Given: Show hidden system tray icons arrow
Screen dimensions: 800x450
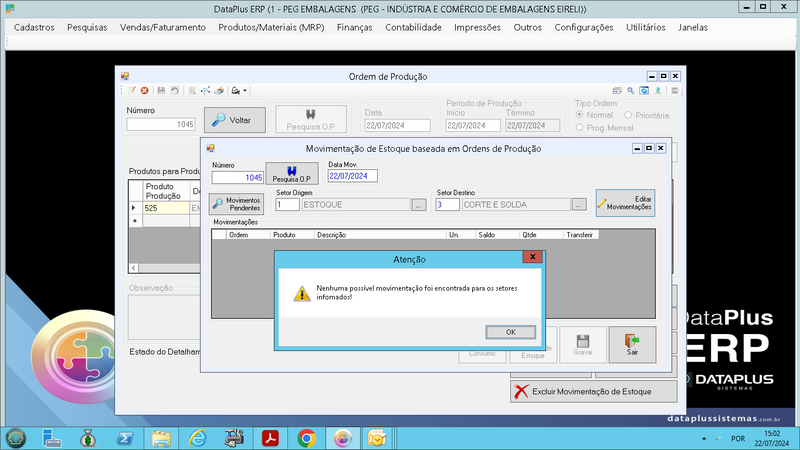Looking at the screenshot, I should [704, 439].
